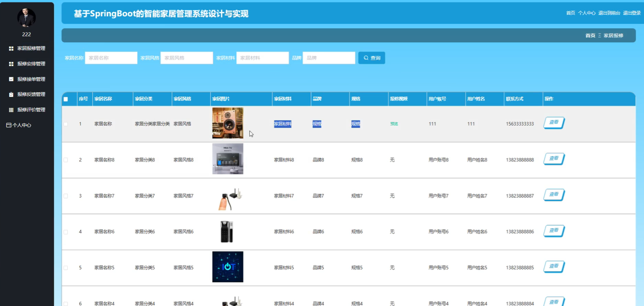
Task: Click 查看 for the 家居名称7 row
Action: click(x=554, y=195)
